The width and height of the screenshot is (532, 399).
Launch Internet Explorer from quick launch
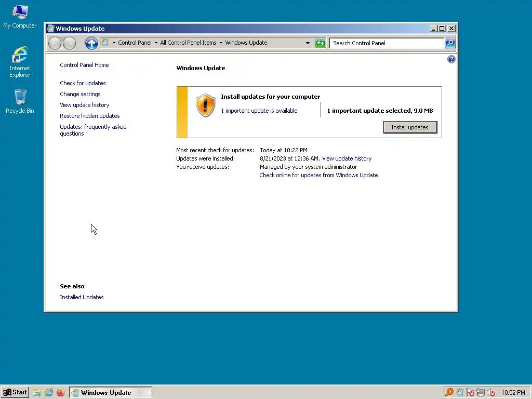(49, 393)
